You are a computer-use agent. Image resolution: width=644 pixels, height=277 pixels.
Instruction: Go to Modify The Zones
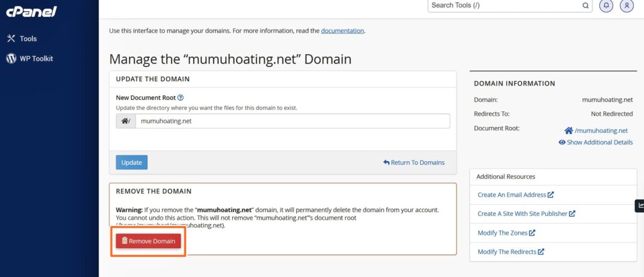pyautogui.click(x=506, y=233)
